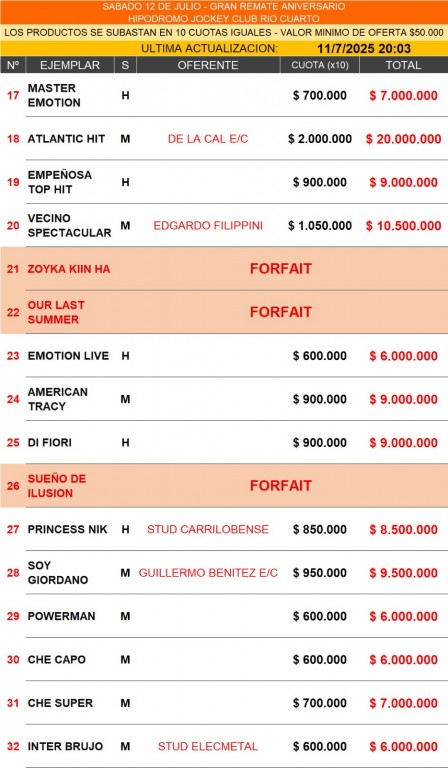Click the EJEMPLAR column header
The width and height of the screenshot is (448, 768).
point(70,65)
